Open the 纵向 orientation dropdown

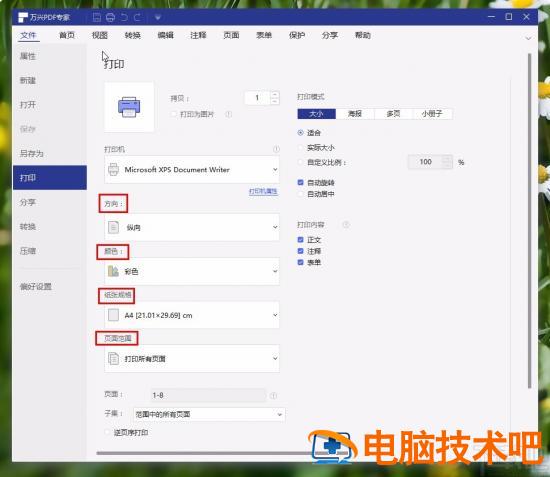(192, 227)
